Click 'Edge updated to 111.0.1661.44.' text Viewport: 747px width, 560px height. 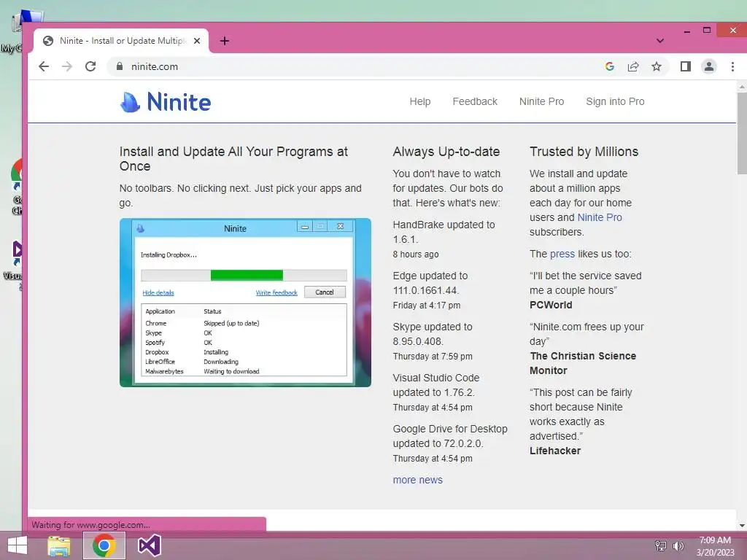[430, 283]
